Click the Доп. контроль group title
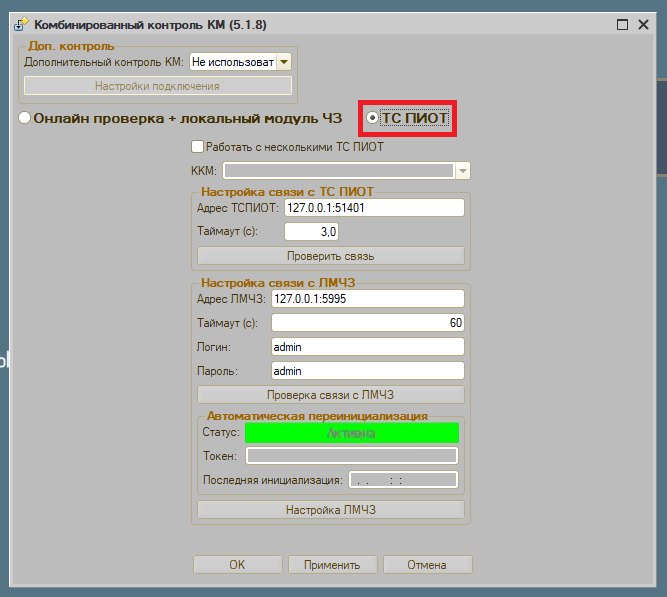Viewport: 667px width, 597px height. pyautogui.click(x=71, y=46)
